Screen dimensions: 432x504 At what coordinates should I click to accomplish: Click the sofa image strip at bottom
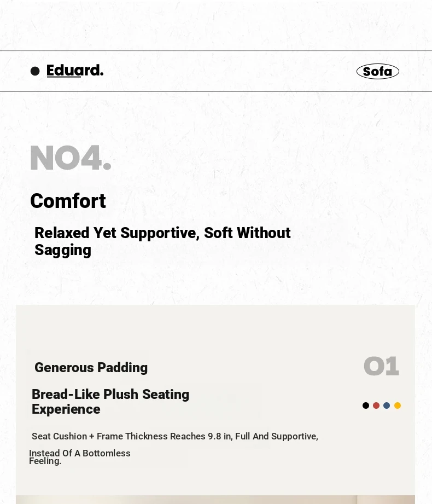[215, 500]
